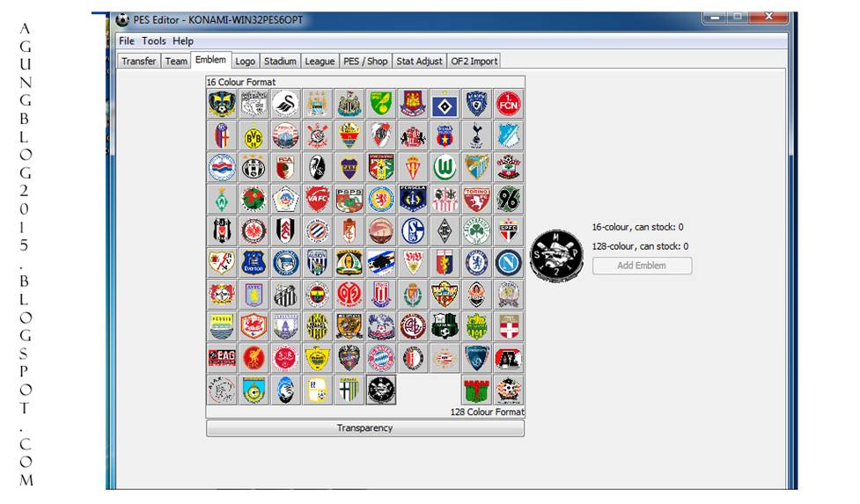The height and width of the screenshot is (504, 860).
Task: Open the Tools menu
Action: [153, 40]
